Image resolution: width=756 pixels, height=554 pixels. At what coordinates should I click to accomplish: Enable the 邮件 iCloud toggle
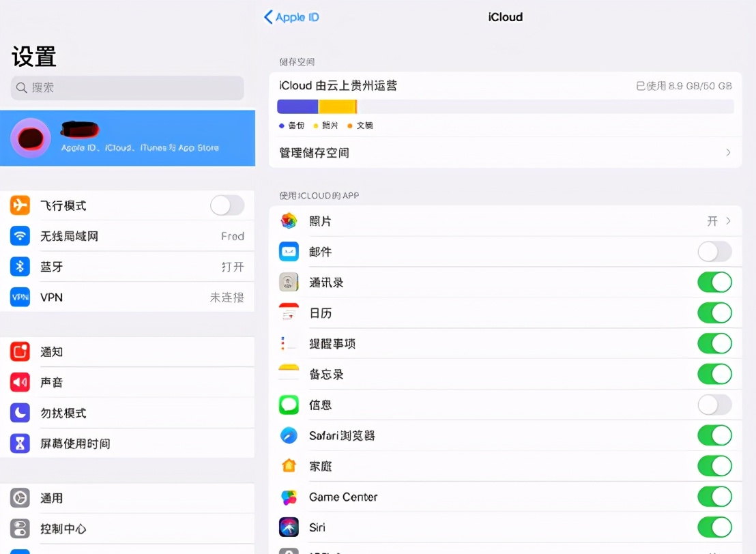click(714, 251)
